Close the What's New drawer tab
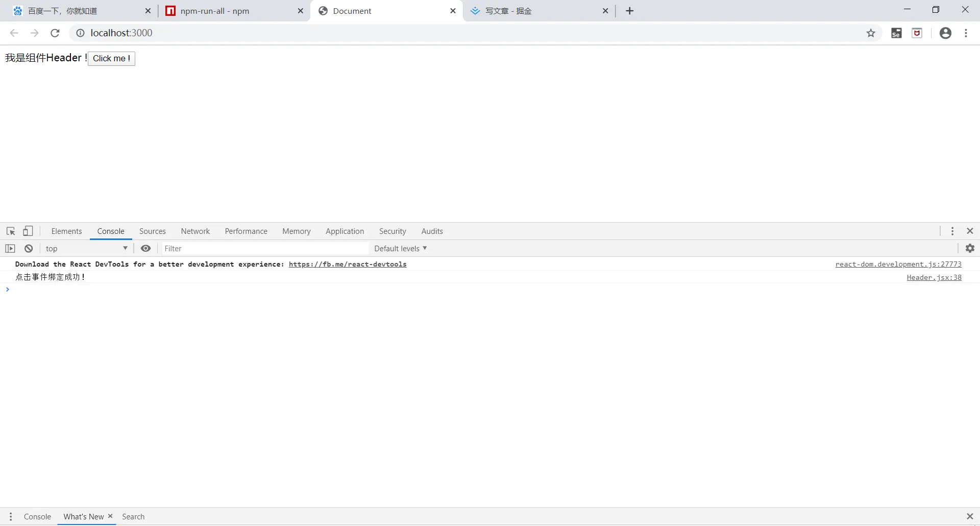980x526 pixels. [x=110, y=516]
